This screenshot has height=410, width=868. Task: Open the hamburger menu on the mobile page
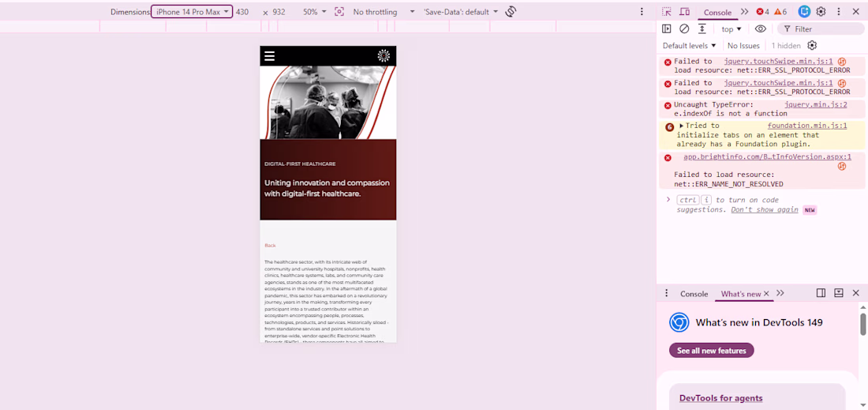pyautogui.click(x=270, y=55)
